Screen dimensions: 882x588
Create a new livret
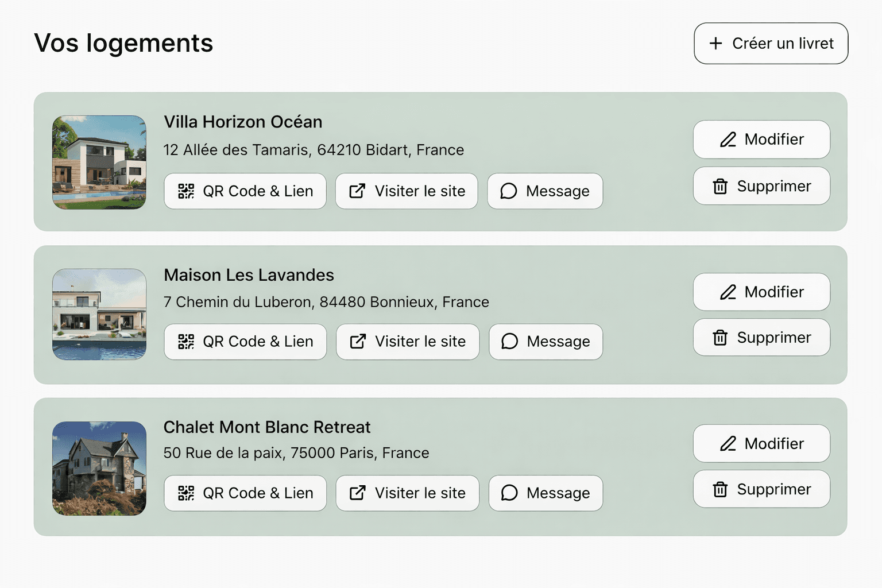coord(770,43)
